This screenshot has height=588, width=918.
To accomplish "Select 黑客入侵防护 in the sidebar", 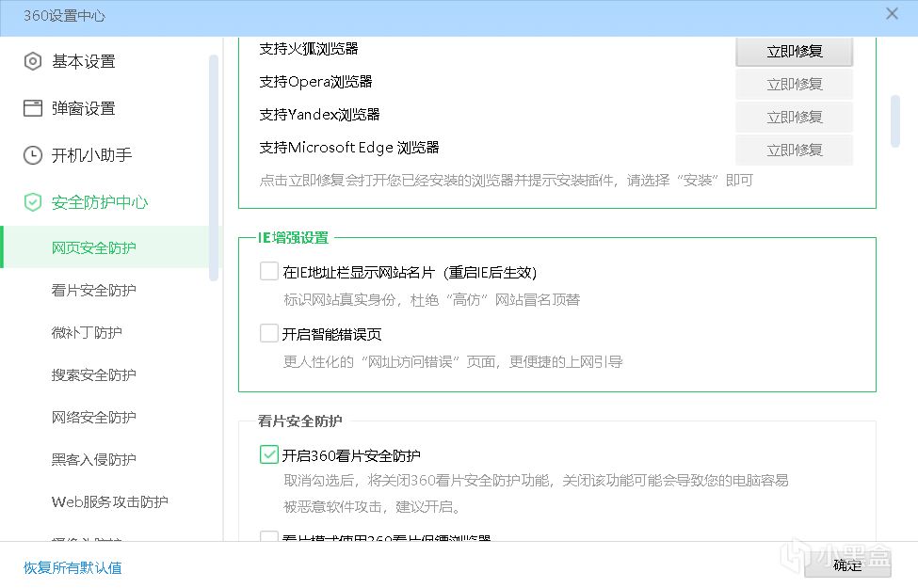I will (x=93, y=460).
